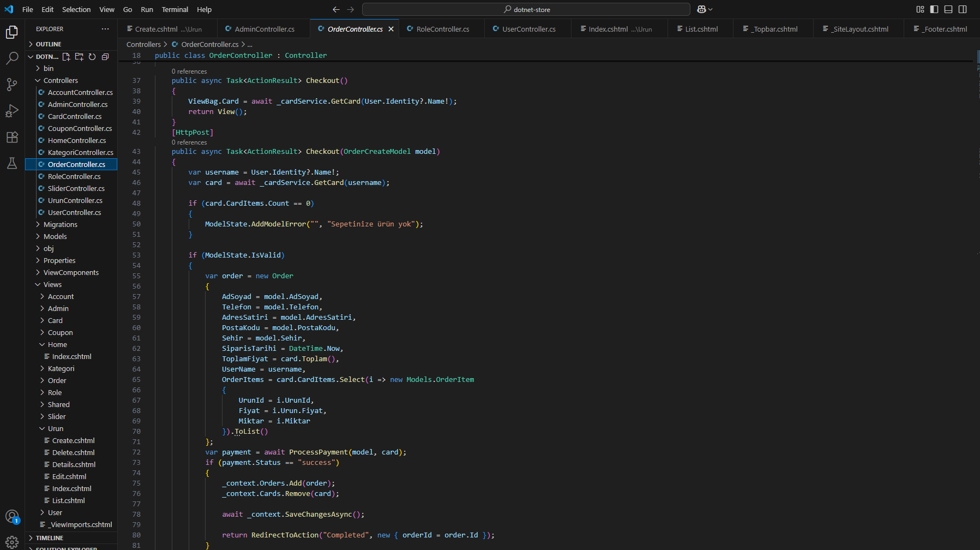Open the Run menu
980x550 pixels.
[147, 9]
